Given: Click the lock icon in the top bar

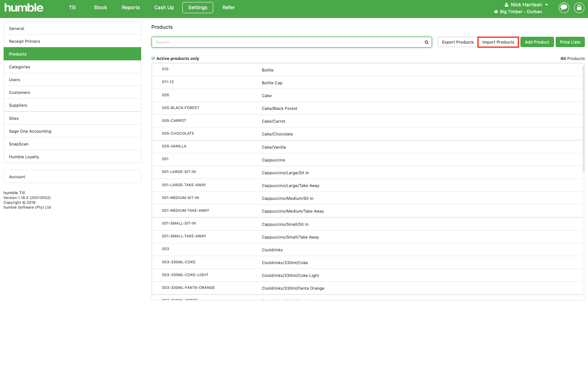Looking at the screenshot, I should coord(579,8).
